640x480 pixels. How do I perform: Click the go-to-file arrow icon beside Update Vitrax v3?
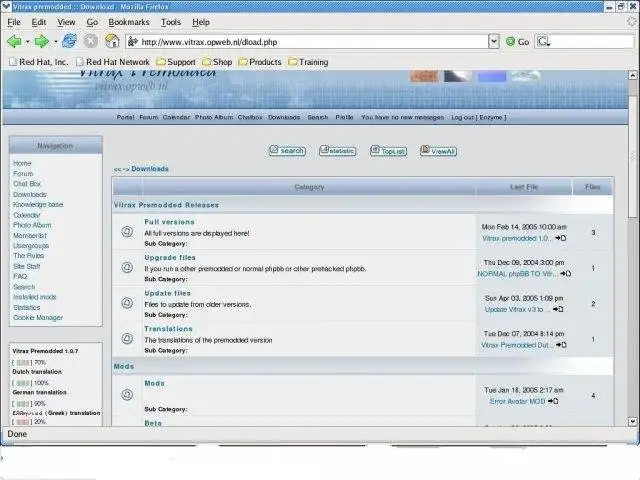pyautogui.click(x=558, y=309)
